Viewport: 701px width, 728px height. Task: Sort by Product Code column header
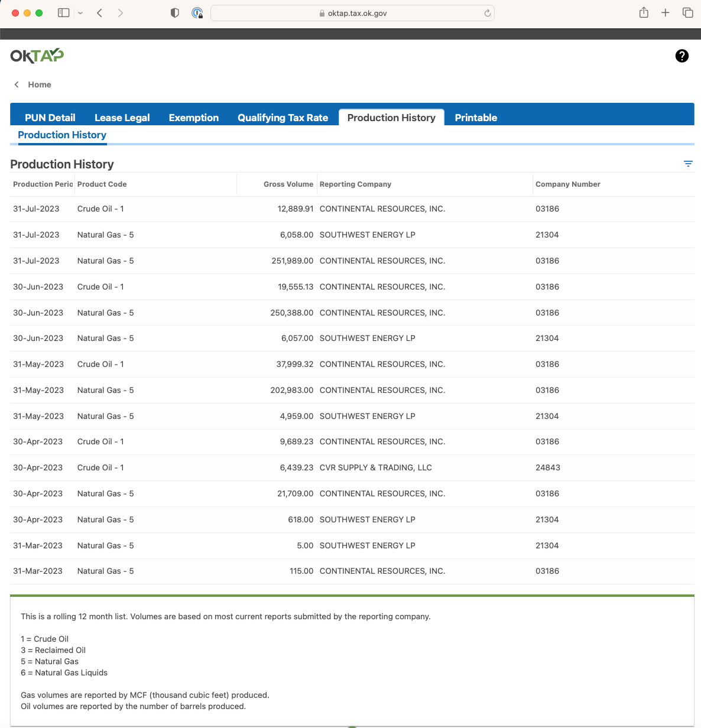(x=102, y=184)
